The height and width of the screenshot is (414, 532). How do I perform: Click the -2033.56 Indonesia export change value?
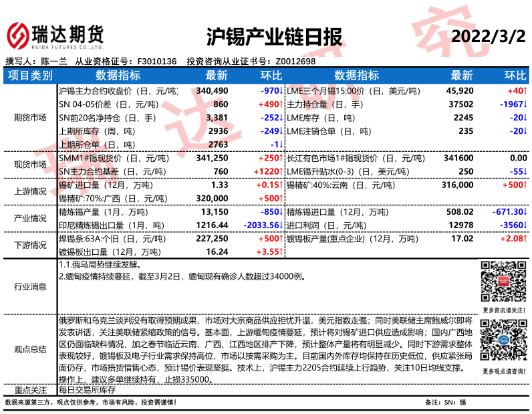pyautogui.click(x=263, y=225)
